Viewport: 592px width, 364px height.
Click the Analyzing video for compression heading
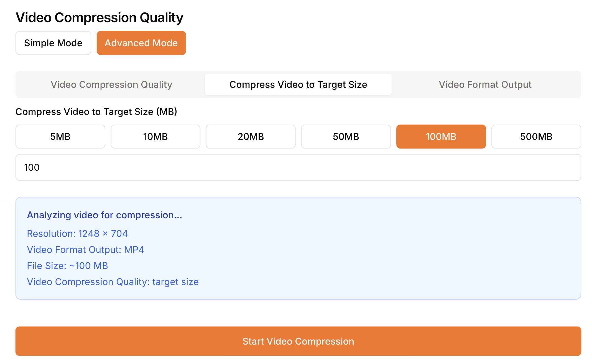pyautogui.click(x=104, y=215)
